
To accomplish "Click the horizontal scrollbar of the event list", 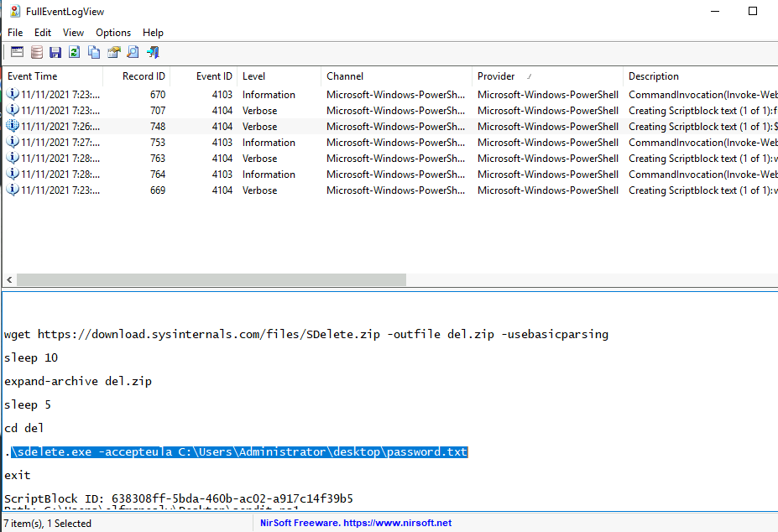I will pos(210,279).
